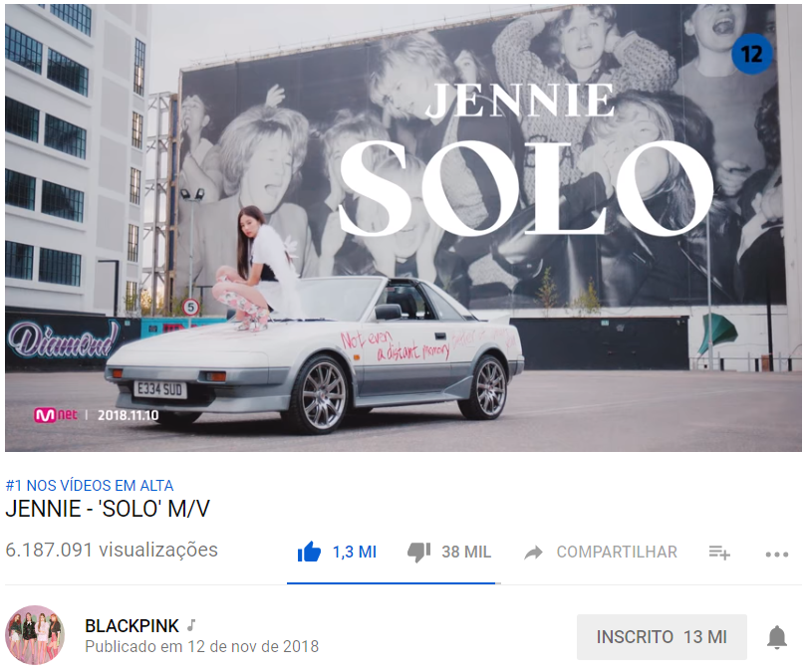Click the blue 12 age rating badge
Viewport: 807px width, 672px height.
coord(751,54)
